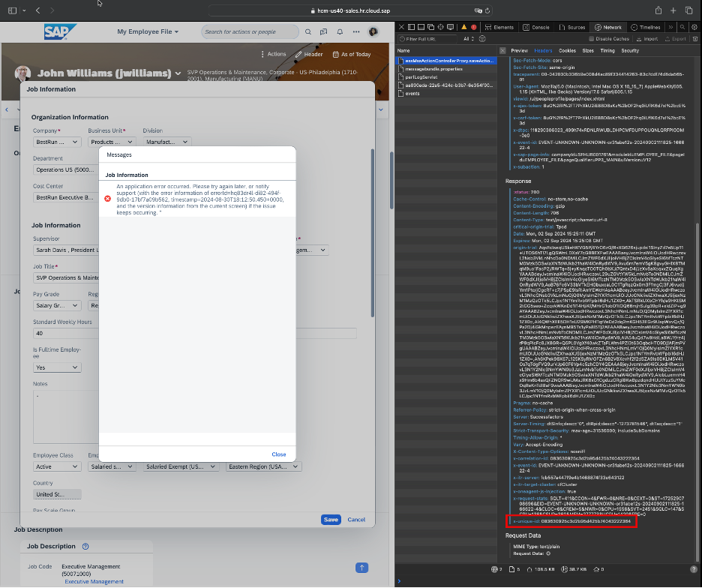Open Division Manufact... dropdown
This screenshot has height=588, width=702.
tap(167, 142)
